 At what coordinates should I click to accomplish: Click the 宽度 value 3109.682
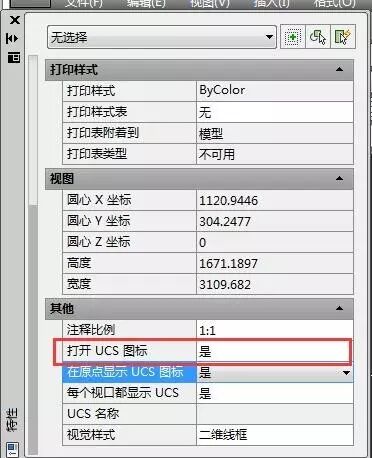(275, 284)
